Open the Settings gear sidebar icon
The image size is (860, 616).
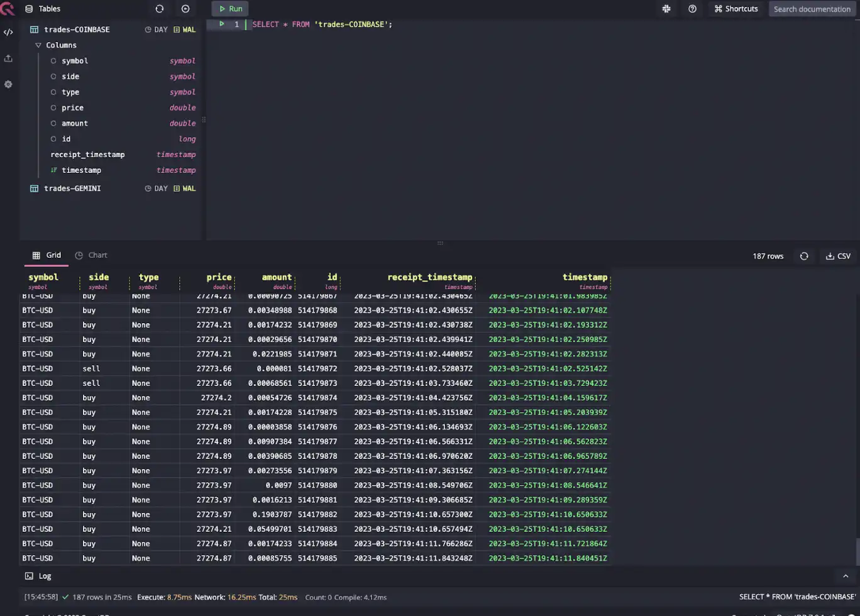8,84
